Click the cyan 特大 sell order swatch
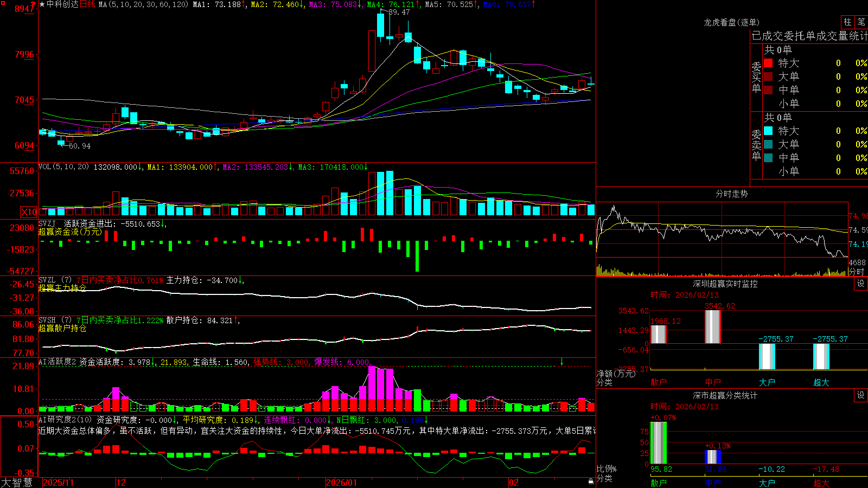The height and width of the screenshot is (488, 868). pyautogui.click(x=768, y=131)
